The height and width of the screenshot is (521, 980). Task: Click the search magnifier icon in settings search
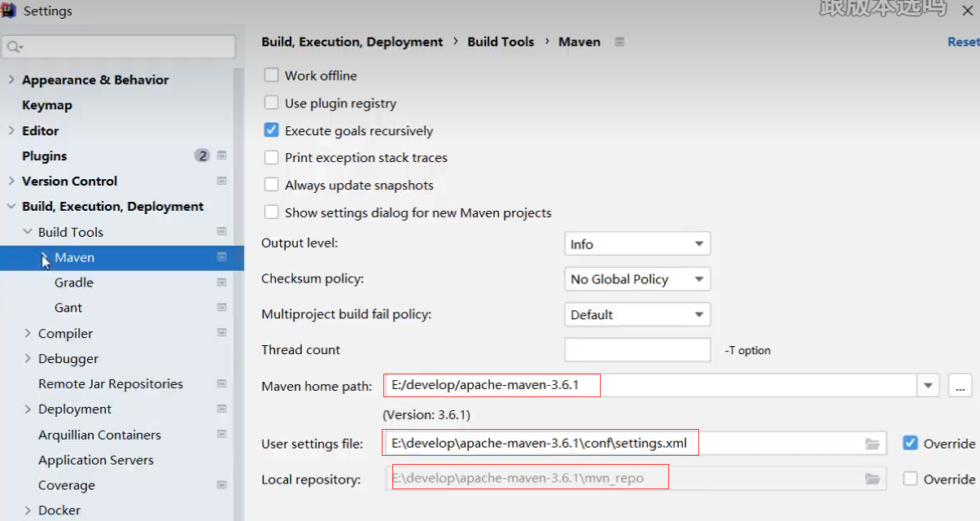pyautogui.click(x=14, y=47)
